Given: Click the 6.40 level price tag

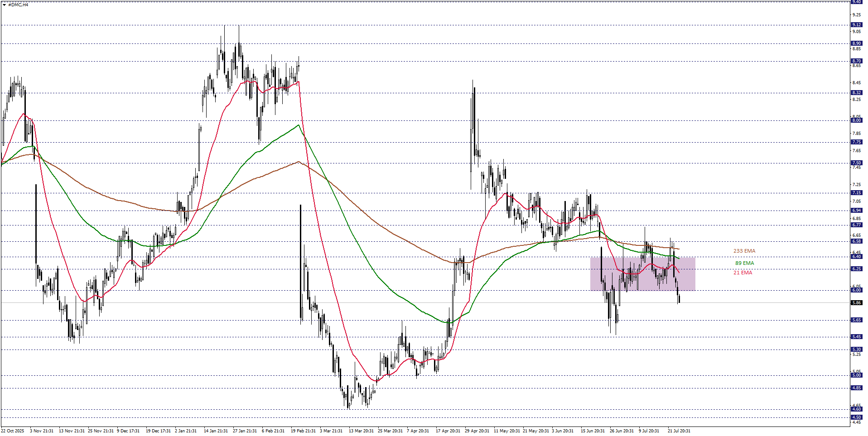Looking at the screenshot, I should [857, 257].
